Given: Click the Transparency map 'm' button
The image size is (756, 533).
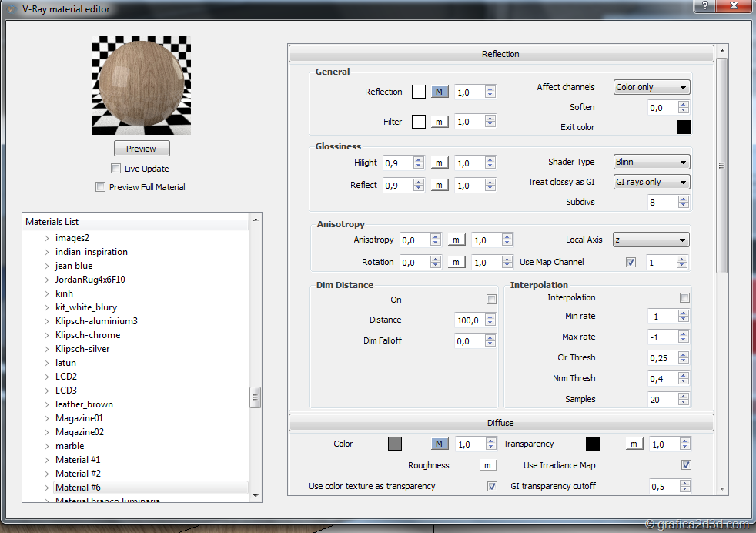Looking at the screenshot, I should click(633, 444).
